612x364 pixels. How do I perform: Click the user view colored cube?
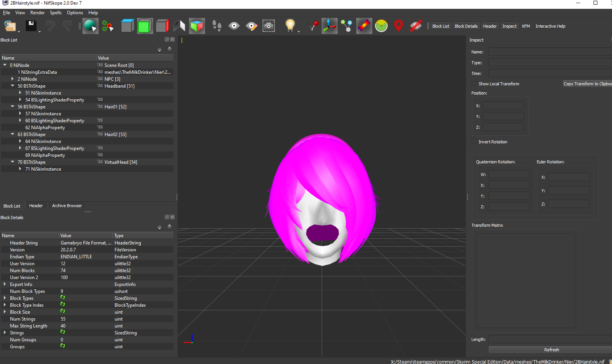pyautogui.click(x=197, y=26)
